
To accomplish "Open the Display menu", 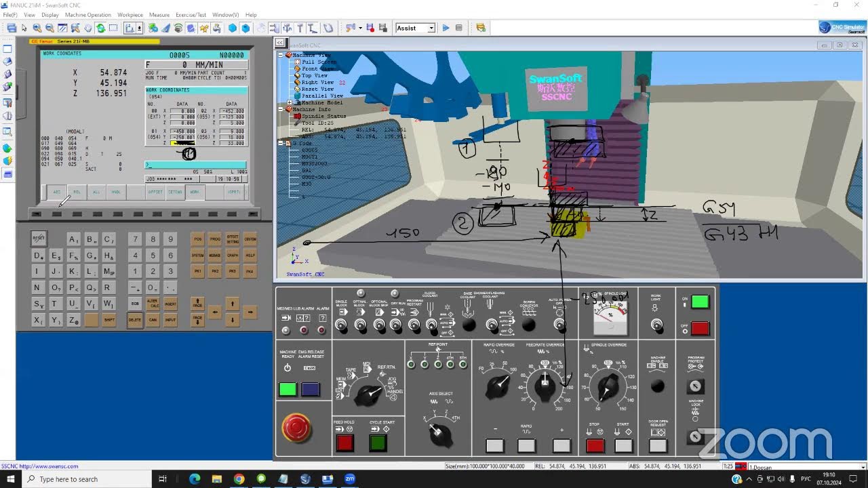I will [50, 14].
